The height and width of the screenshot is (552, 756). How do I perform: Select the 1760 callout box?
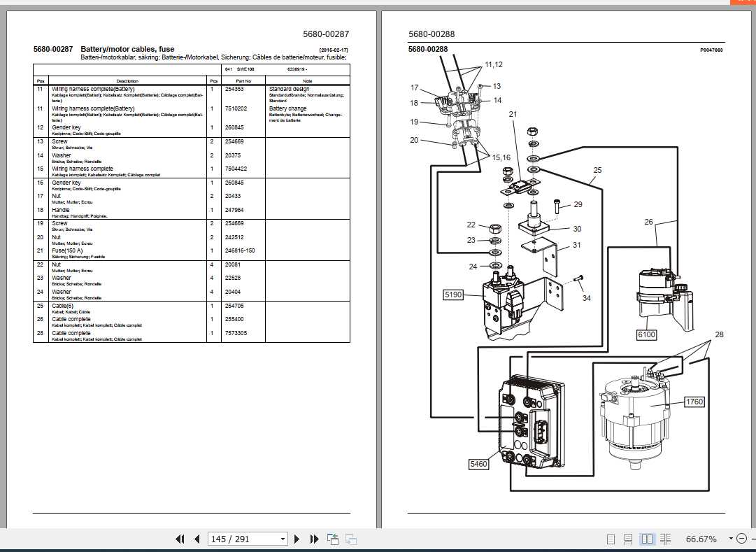click(694, 402)
